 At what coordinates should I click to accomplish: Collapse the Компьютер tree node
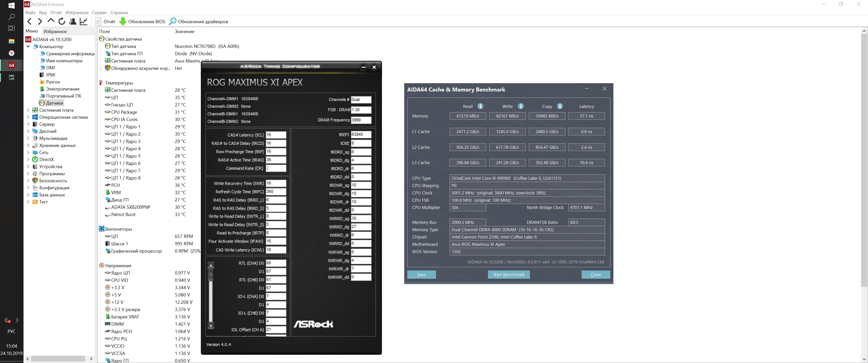[x=28, y=46]
